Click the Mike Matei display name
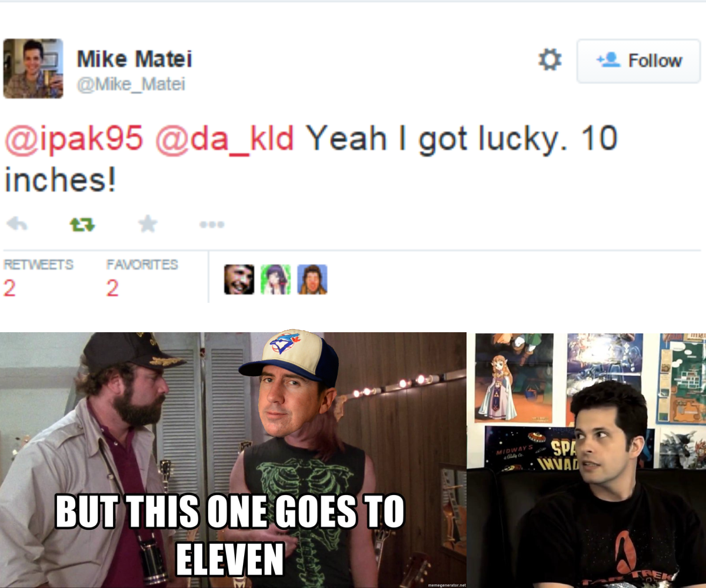 [x=134, y=59]
